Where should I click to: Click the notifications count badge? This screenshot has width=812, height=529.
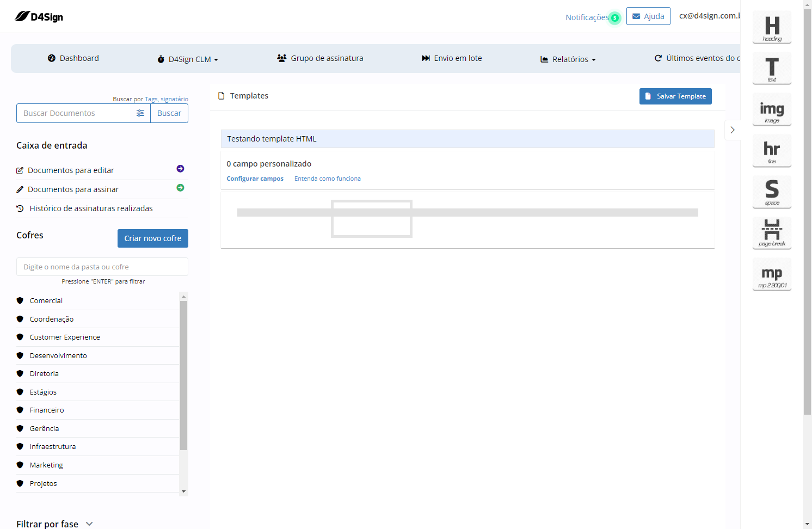[615, 18]
